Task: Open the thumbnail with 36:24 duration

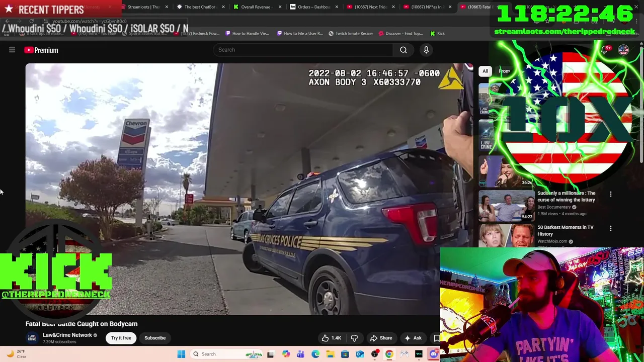Action: click(507, 172)
